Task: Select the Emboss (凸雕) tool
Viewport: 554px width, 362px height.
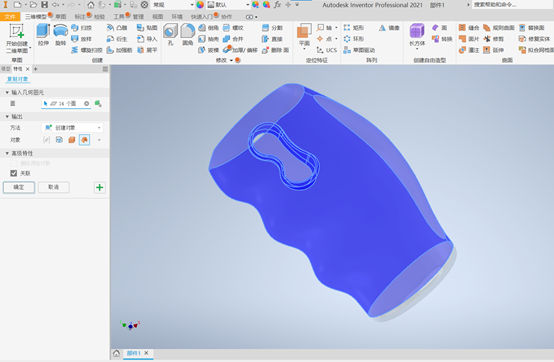Action: 117,28
